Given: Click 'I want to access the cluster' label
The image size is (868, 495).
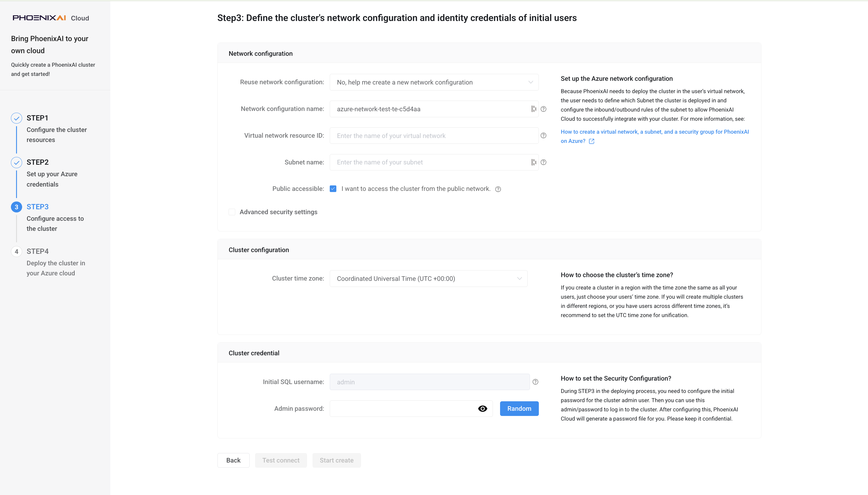Looking at the screenshot, I should [x=416, y=189].
